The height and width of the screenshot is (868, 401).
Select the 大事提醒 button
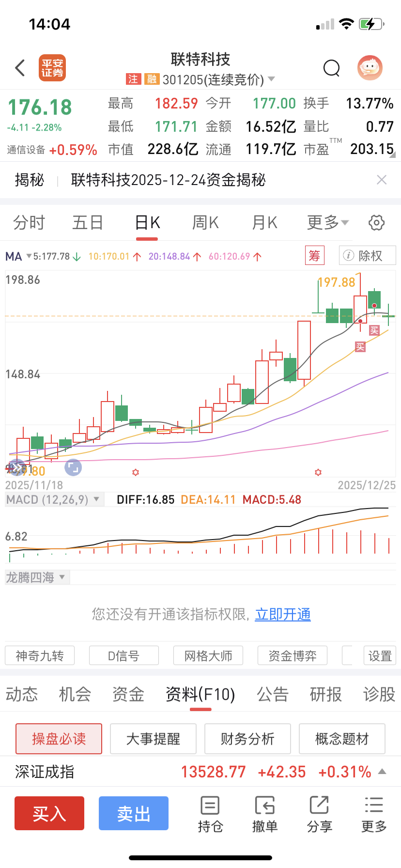pos(153,739)
